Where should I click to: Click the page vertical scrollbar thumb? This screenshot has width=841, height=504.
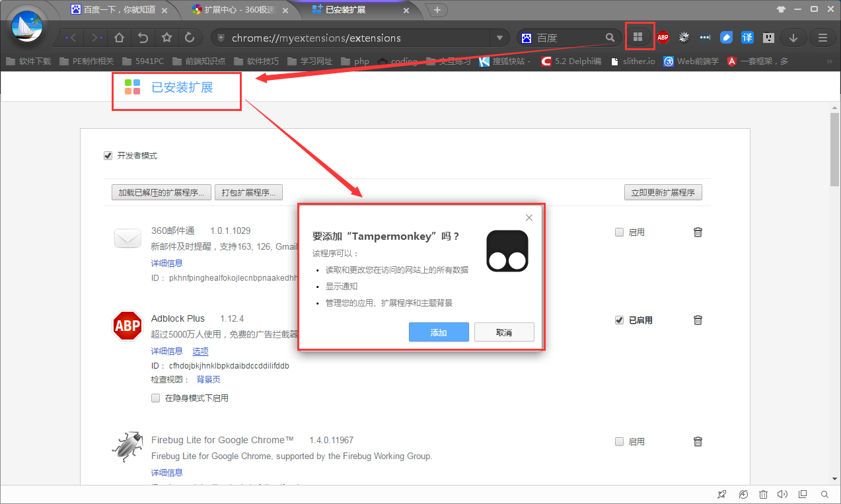[835, 150]
